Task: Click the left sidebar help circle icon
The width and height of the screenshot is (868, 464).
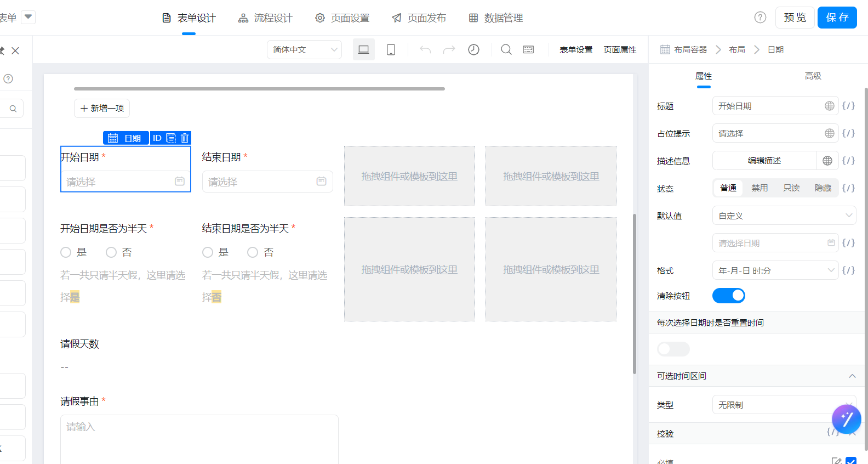Action: [x=8, y=78]
